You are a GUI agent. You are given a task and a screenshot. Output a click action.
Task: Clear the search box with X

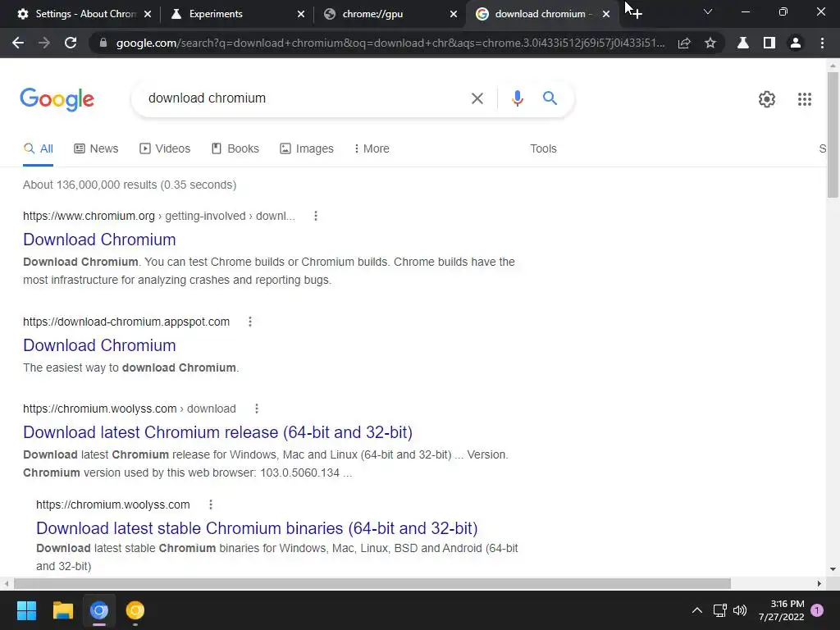click(x=477, y=98)
